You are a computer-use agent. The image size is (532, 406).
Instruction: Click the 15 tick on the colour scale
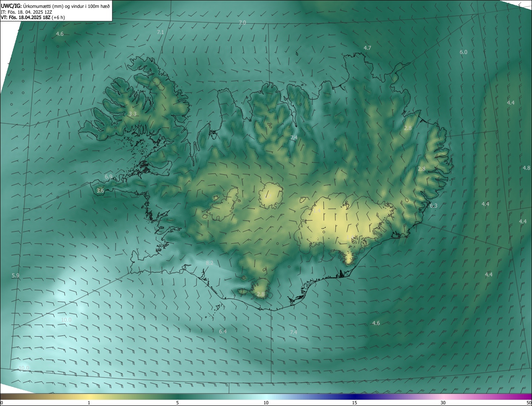point(355,403)
